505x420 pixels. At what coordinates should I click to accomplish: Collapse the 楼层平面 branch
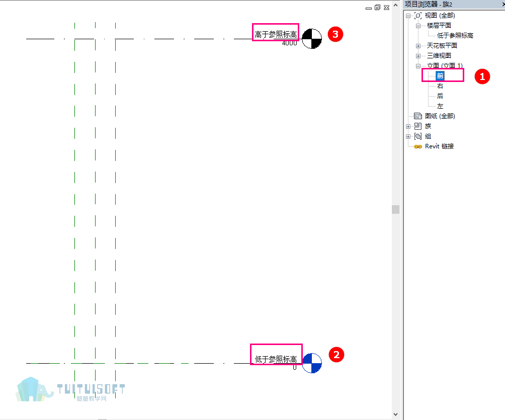[418, 26]
